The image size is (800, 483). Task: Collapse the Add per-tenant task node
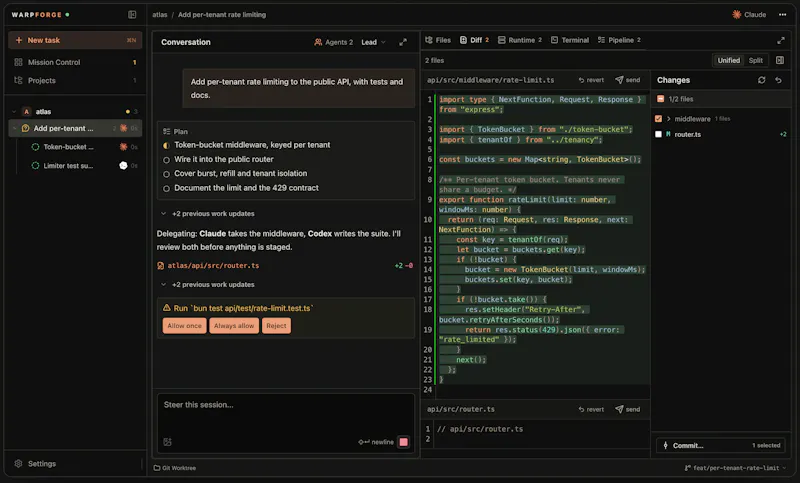(14, 129)
